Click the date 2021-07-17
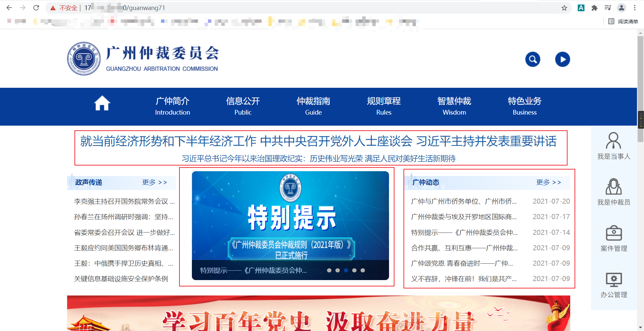644x331 pixels. pos(551,217)
